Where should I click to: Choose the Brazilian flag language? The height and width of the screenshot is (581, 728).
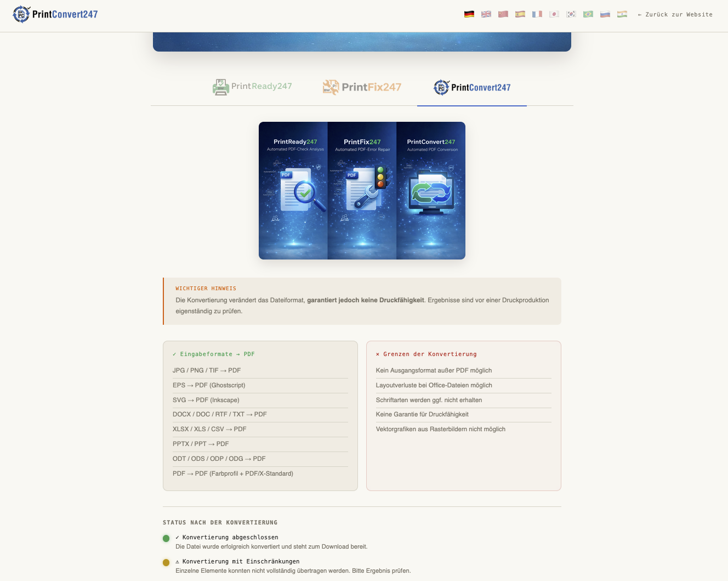pyautogui.click(x=588, y=14)
